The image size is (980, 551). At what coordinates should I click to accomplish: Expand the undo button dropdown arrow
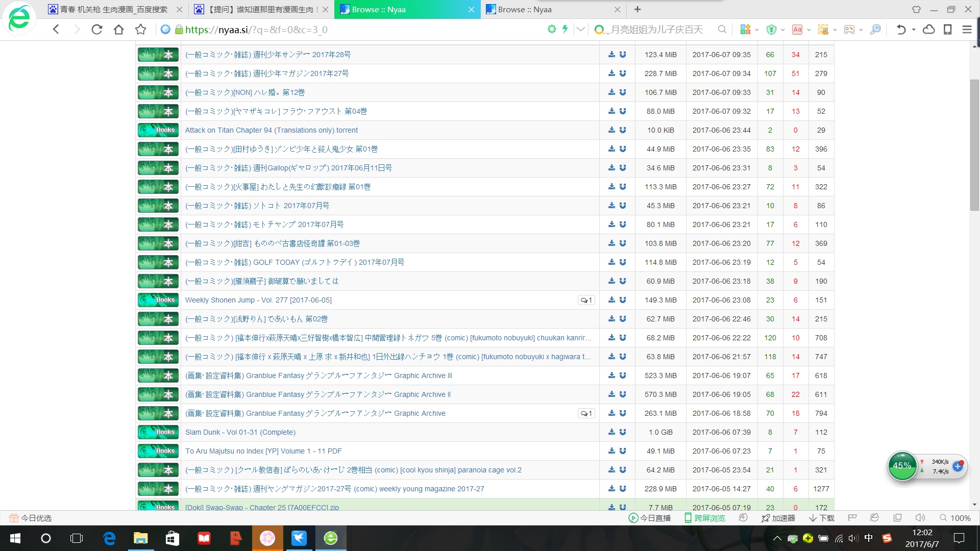pyautogui.click(x=914, y=30)
